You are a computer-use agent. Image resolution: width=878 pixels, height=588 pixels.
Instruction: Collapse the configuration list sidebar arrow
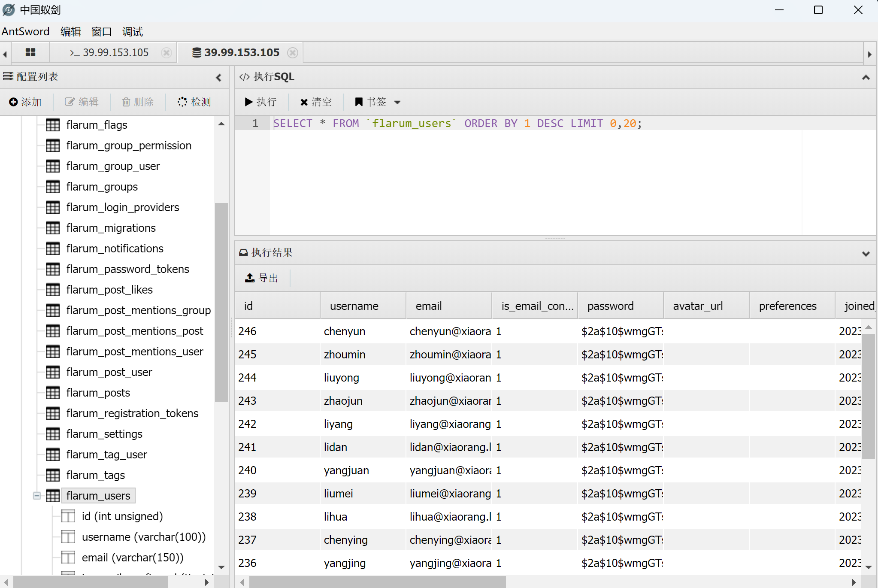(219, 77)
